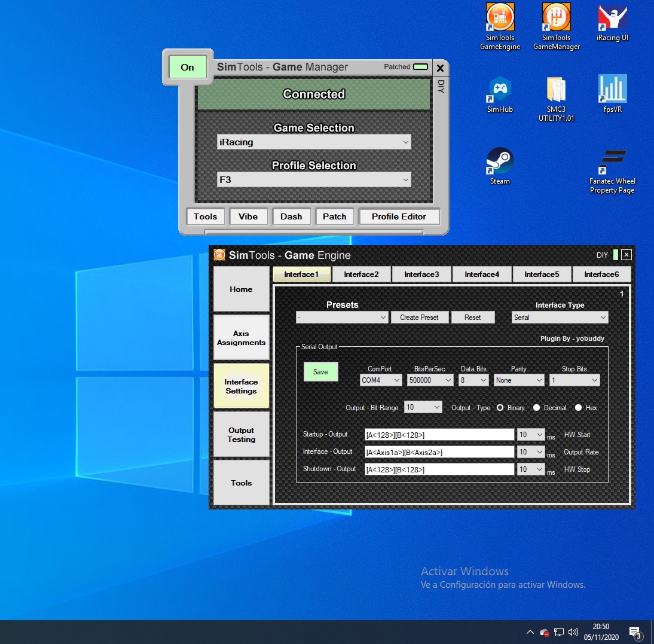The image size is (654, 644).
Task: Open the Stop Bits dropdown
Action: pos(574,380)
